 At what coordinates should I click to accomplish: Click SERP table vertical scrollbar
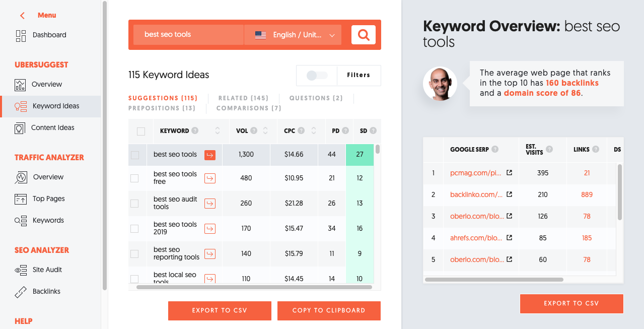pyautogui.click(x=620, y=192)
